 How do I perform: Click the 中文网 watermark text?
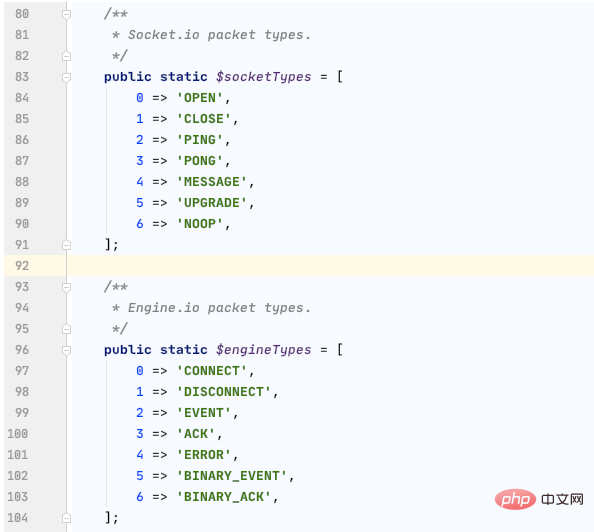[x=562, y=499]
